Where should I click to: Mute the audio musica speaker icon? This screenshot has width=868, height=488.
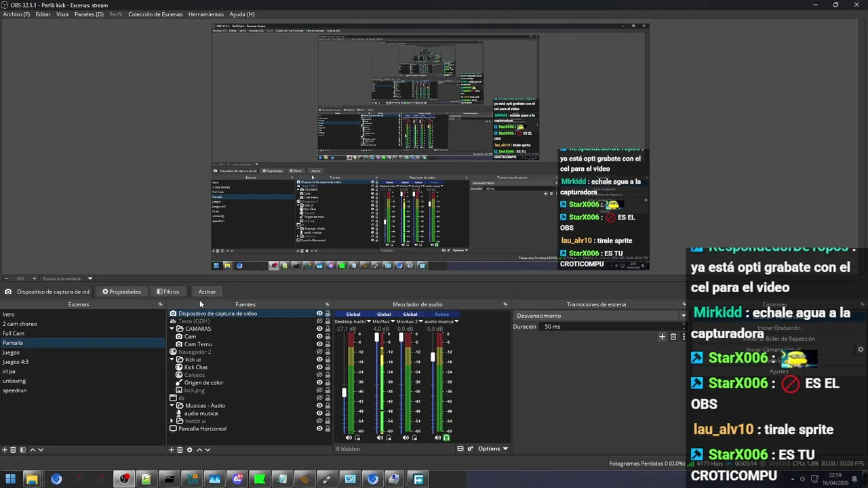437,438
